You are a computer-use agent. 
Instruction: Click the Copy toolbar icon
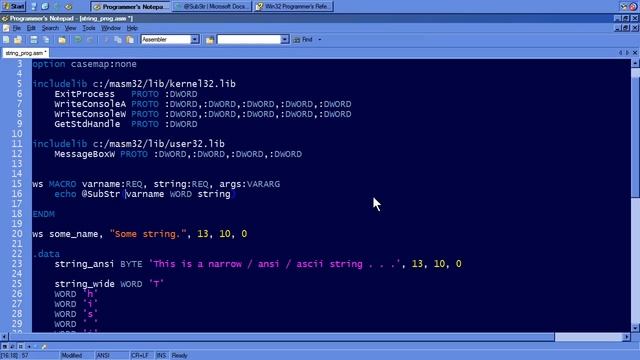tap(118, 40)
